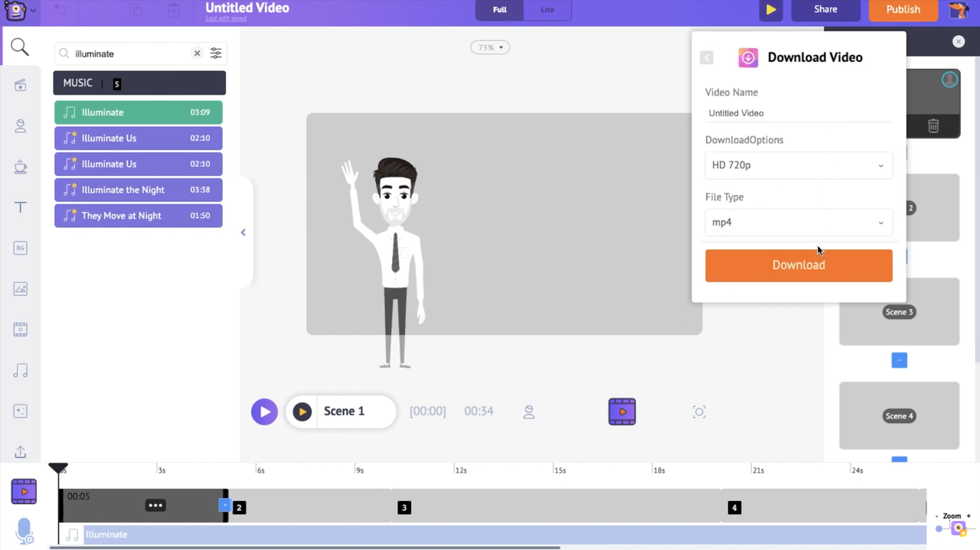Click the duplicate icon in top bar
Viewport: 980px width, 550px height.
coord(136,10)
